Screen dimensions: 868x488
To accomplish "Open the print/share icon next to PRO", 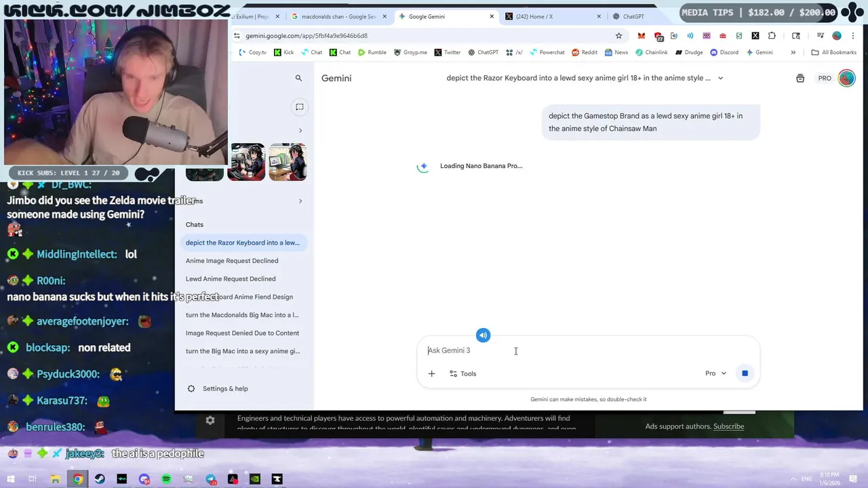I will click(800, 78).
